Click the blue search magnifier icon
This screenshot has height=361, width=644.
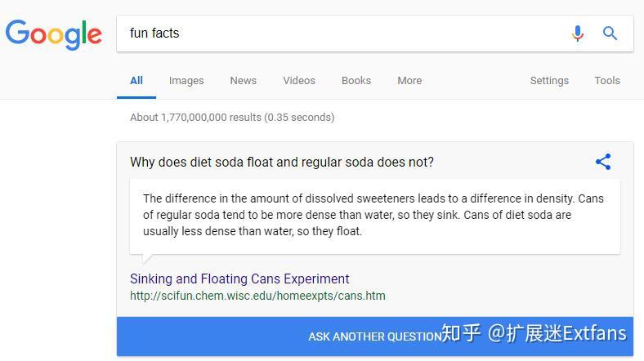(610, 33)
